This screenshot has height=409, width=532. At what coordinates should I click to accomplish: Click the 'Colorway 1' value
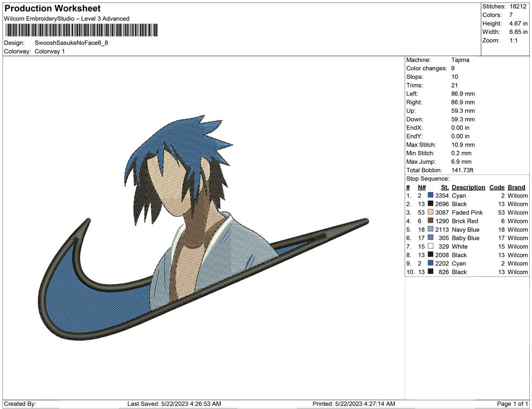click(49, 52)
